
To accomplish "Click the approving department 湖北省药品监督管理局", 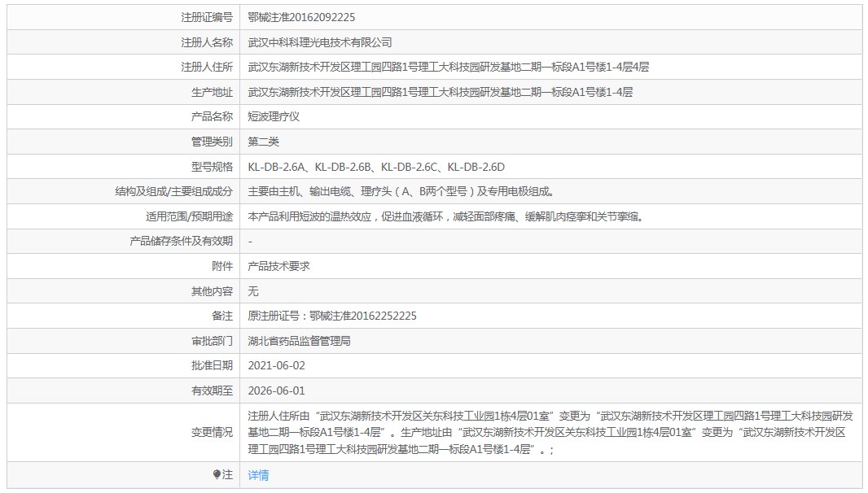I will point(299,341).
